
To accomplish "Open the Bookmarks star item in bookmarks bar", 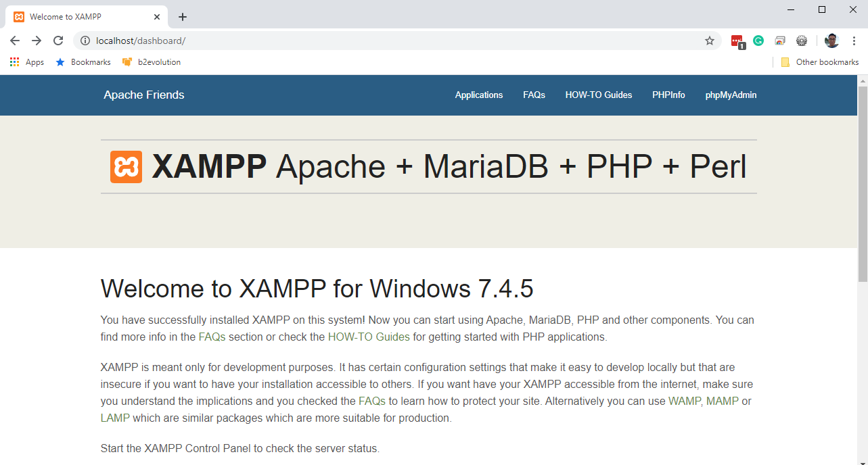I will tap(83, 62).
